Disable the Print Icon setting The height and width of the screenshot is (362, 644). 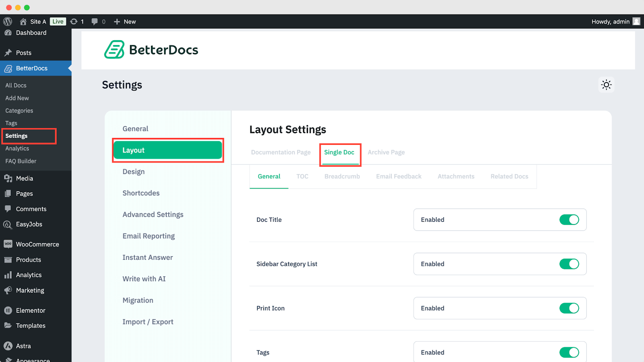tap(570, 308)
